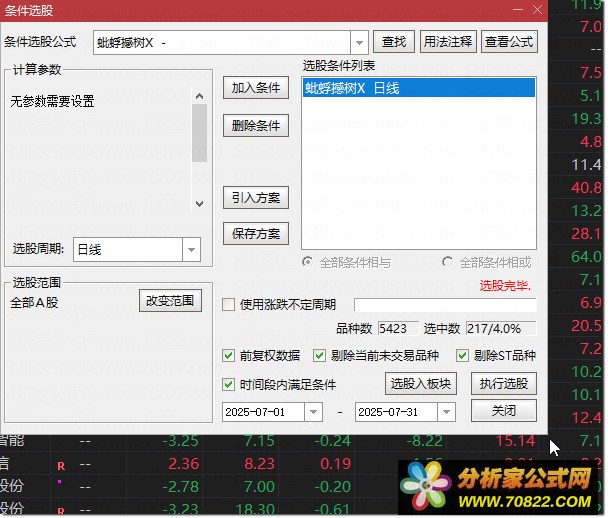
Task: Click value 18.30 in background table
Action: tap(255, 509)
